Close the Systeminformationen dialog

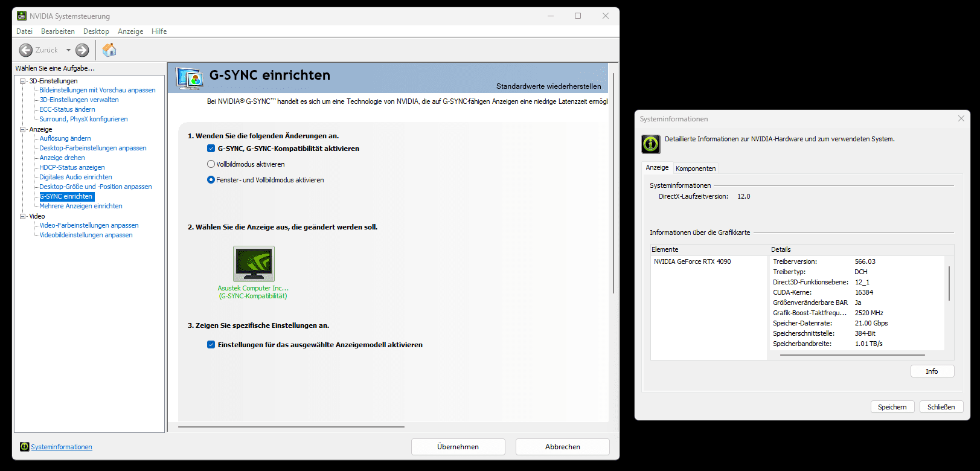point(961,118)
